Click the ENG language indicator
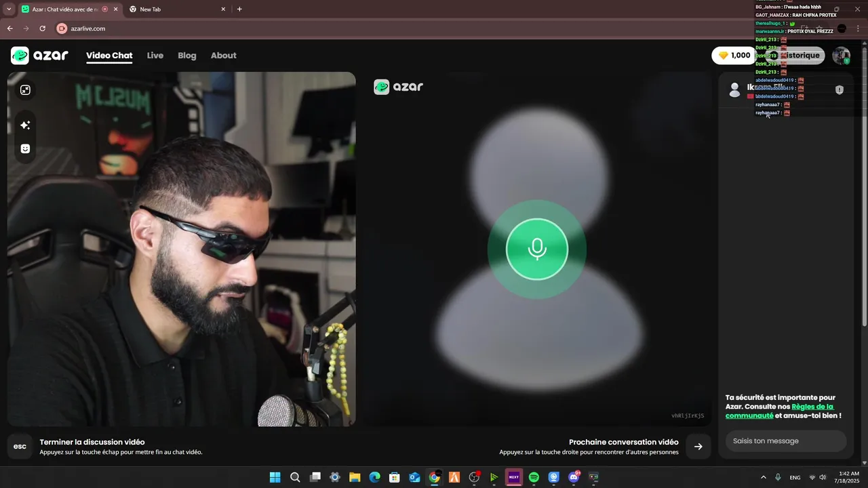The height and width of the screenshot is (488, 868). pyautogui.click(x=795, y=477)
